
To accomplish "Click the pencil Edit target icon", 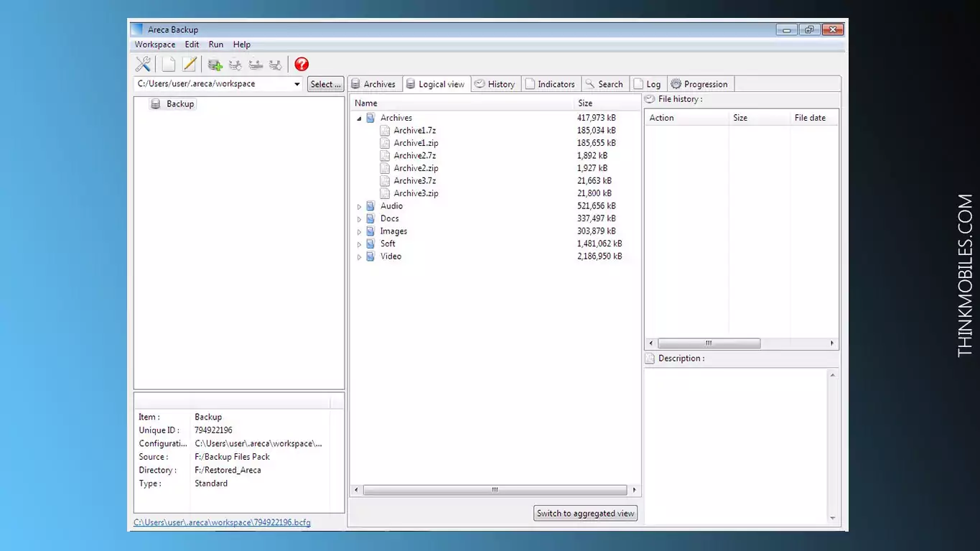I will (189, 65).
